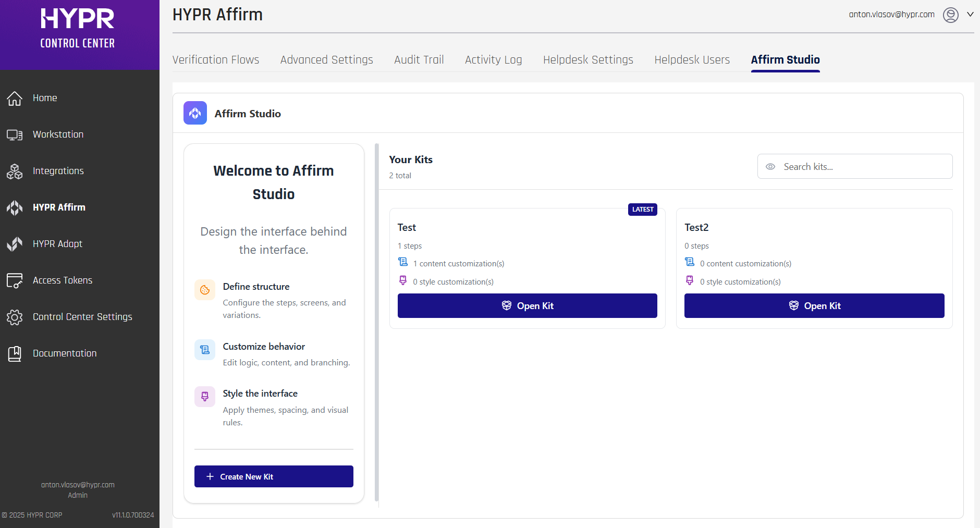
Task: Expand the account dropdown chevron
Action: pos(970,15)
